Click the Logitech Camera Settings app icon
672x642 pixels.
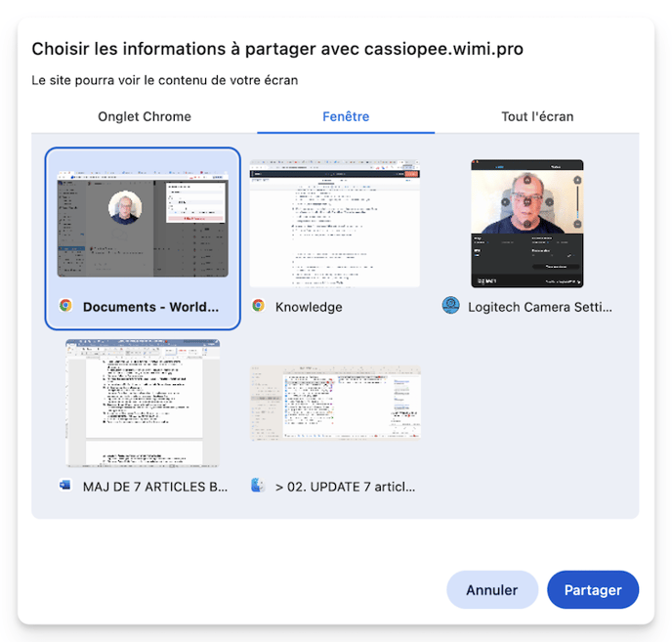[450, 306]
